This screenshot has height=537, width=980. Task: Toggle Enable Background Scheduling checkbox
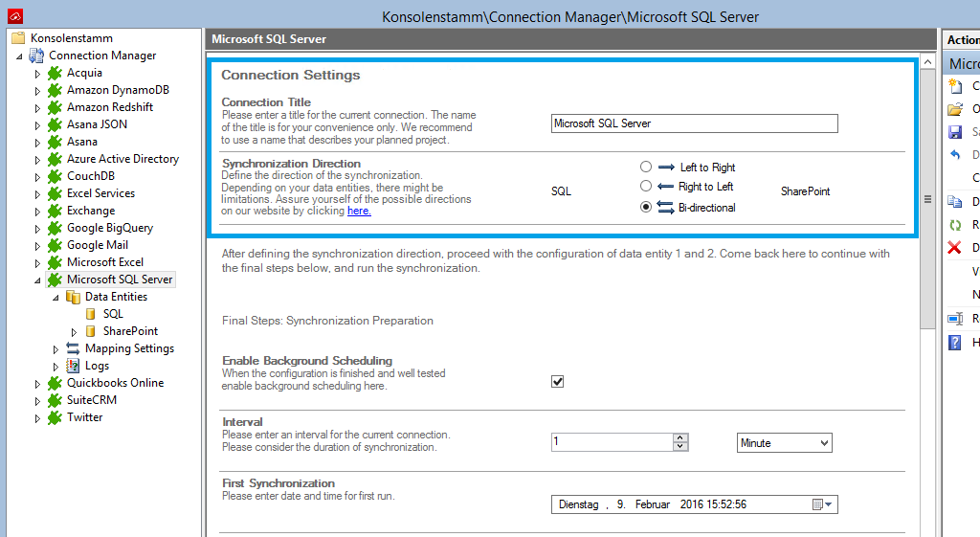coord(558,381)
